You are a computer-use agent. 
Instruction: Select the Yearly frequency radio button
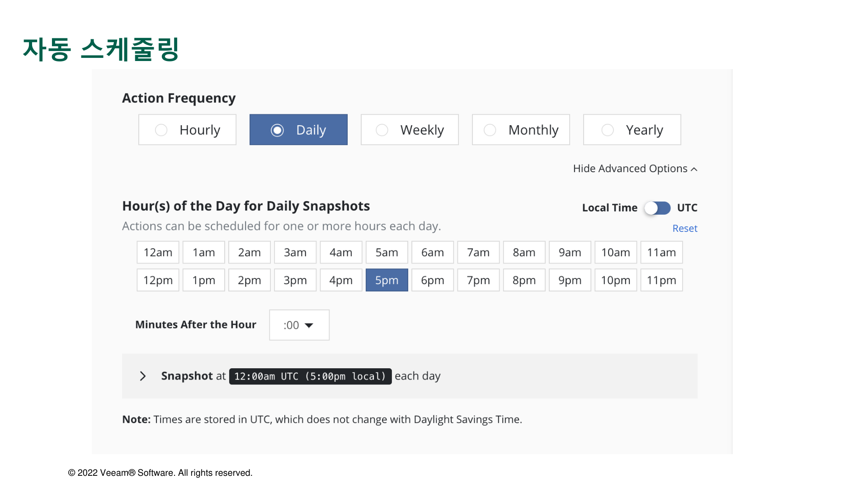608,130
